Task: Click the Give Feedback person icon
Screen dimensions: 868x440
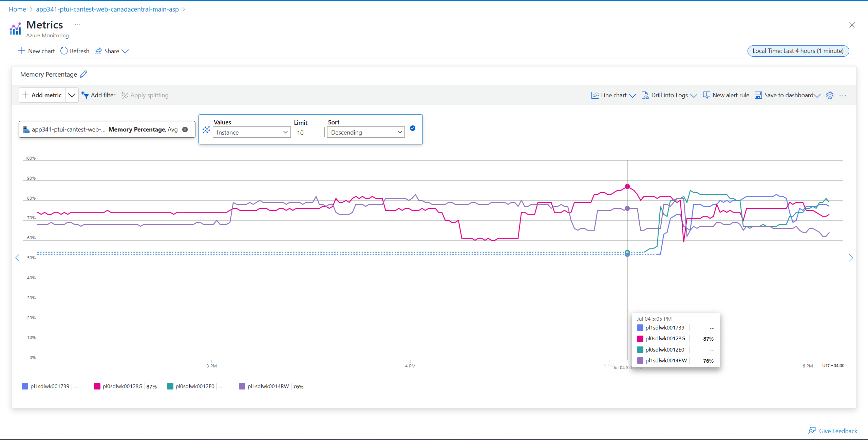Action: pos(812,431)
